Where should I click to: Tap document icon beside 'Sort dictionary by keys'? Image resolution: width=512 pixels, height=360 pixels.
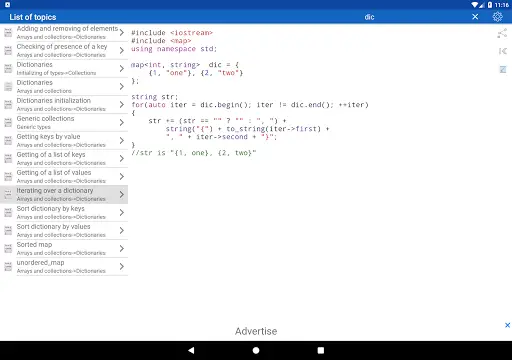click(x=8, y=213)
